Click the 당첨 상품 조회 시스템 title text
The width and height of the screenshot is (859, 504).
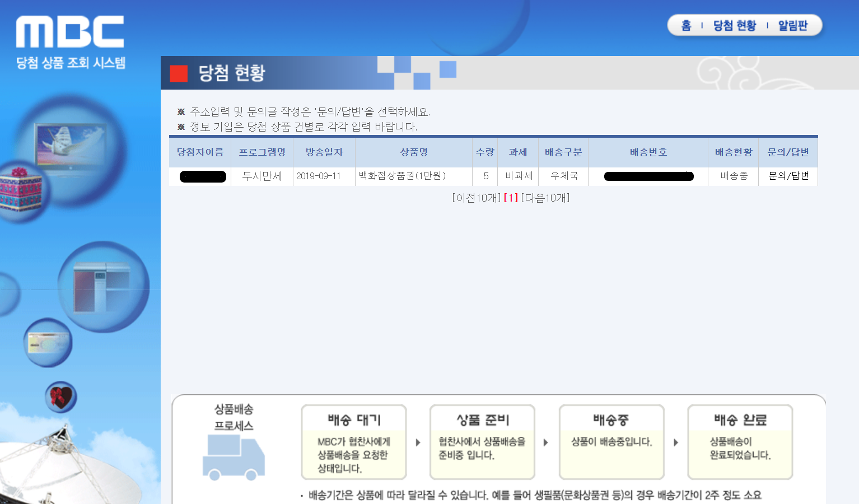tap(71, 63)
